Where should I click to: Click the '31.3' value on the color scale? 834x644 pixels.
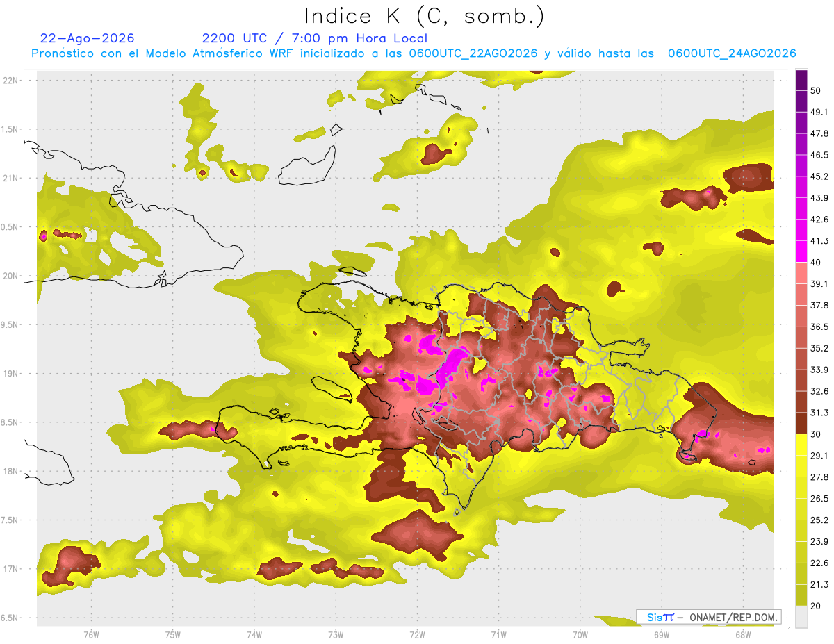click(x=819, y=413)
